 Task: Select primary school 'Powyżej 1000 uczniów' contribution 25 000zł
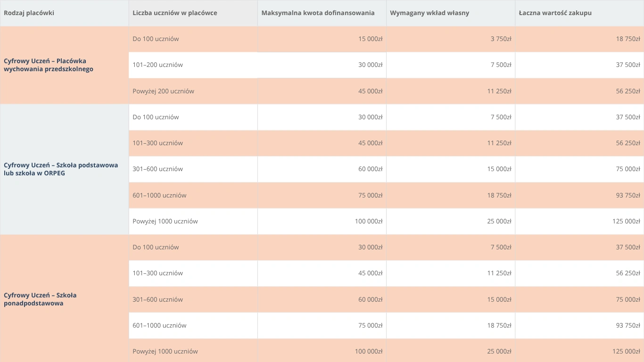(451, 222)
